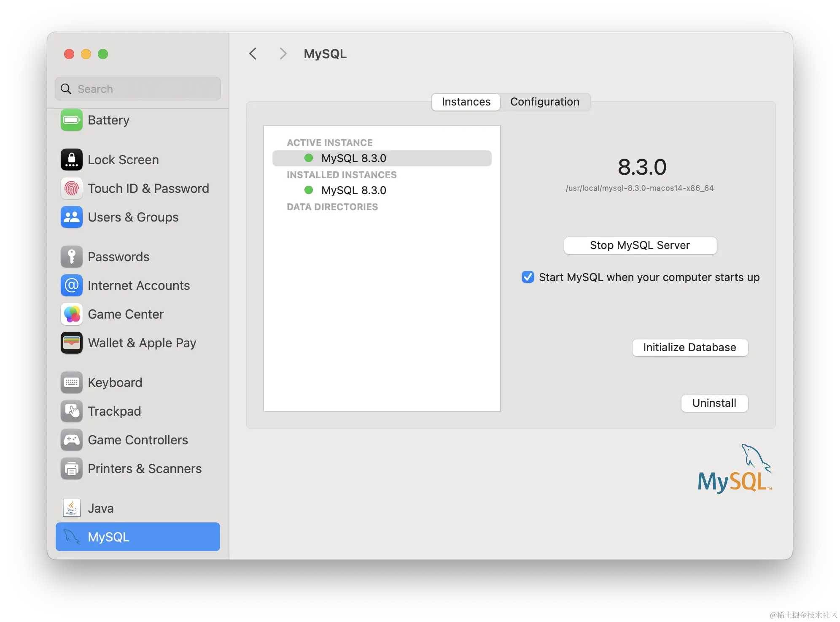Select MySQL 8.3.0 under Installed Instances
This screenshot has width=840, height=622.
tap(353, 190)
